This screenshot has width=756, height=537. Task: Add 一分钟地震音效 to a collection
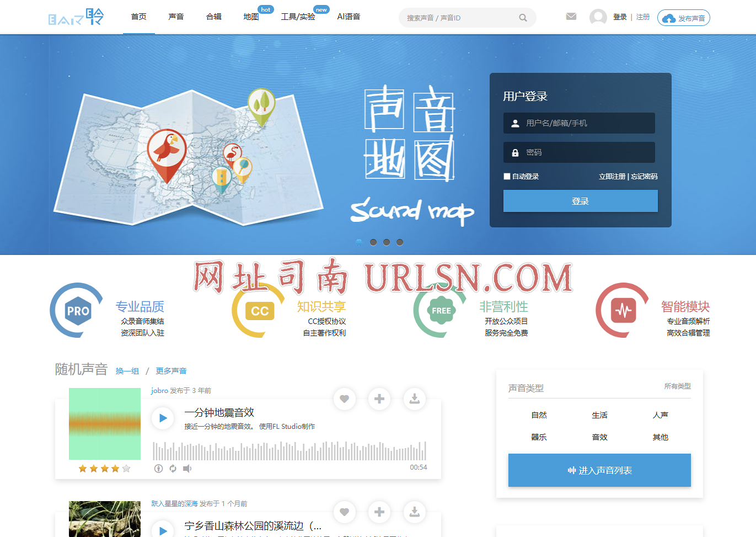[379, 399]
